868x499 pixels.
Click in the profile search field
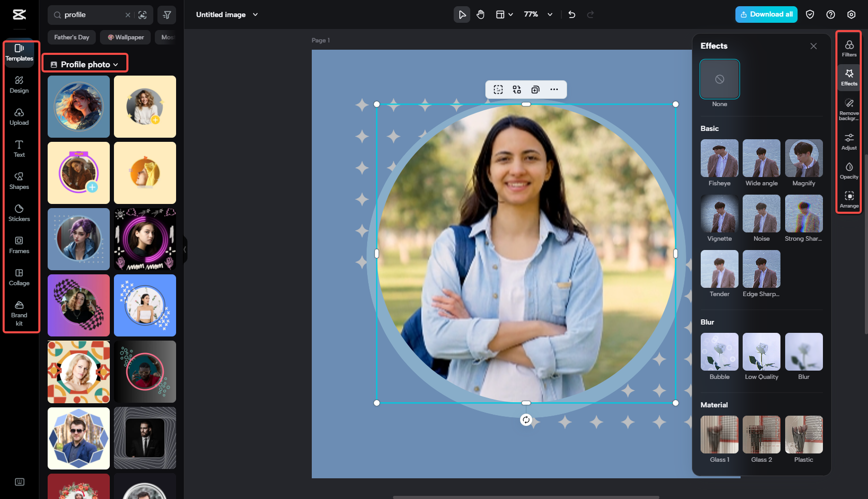[x=93, y=15]
